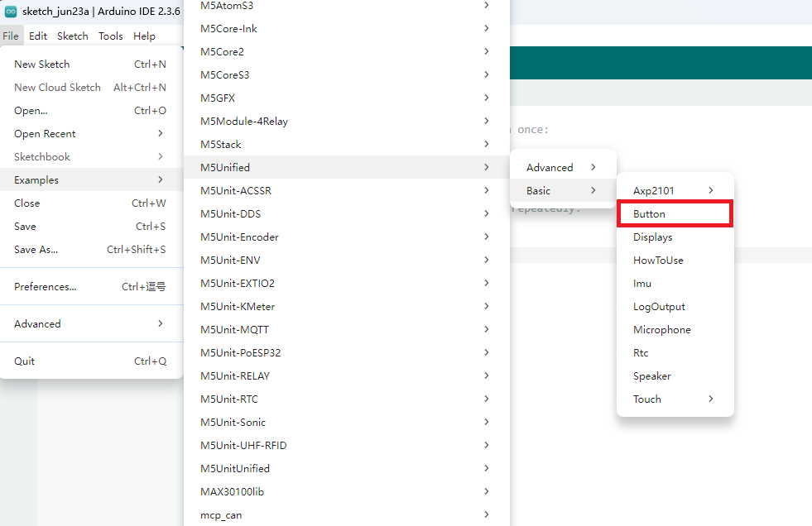Image resolution: width=812 pixels, height=526 pixels.
Task: Expand the Touch example group
Action: coord(675,399)
